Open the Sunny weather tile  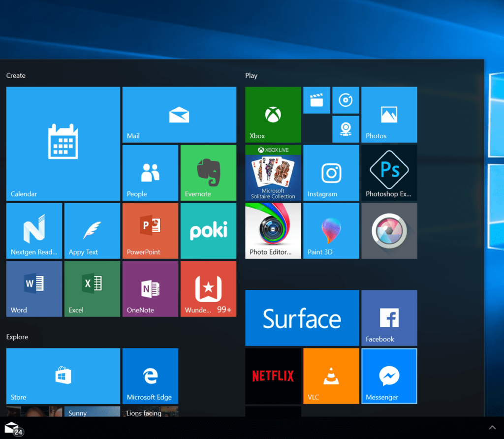[92, 411]
